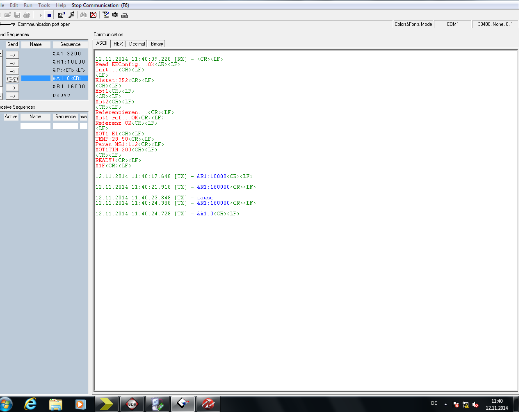The width and height of the screenshot is (525, 420).
Task: Open the project settings icon
Action: [62, 15]
